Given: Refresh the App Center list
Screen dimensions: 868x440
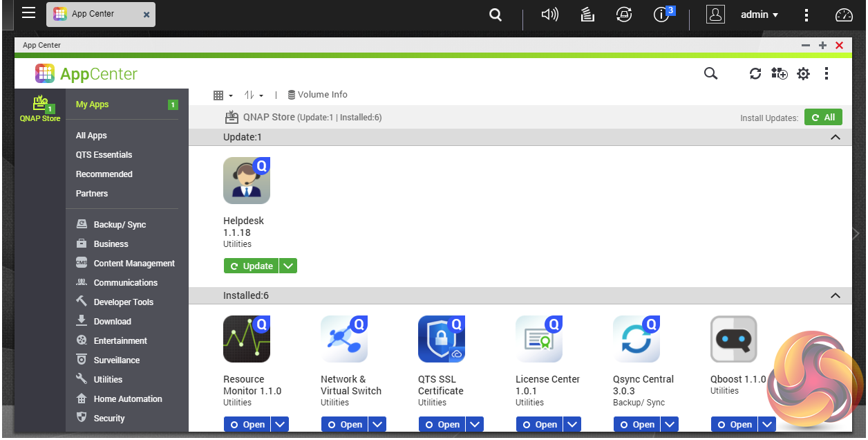Looking at the screenshot, I should pyautogui.click(x=755, y=73).
